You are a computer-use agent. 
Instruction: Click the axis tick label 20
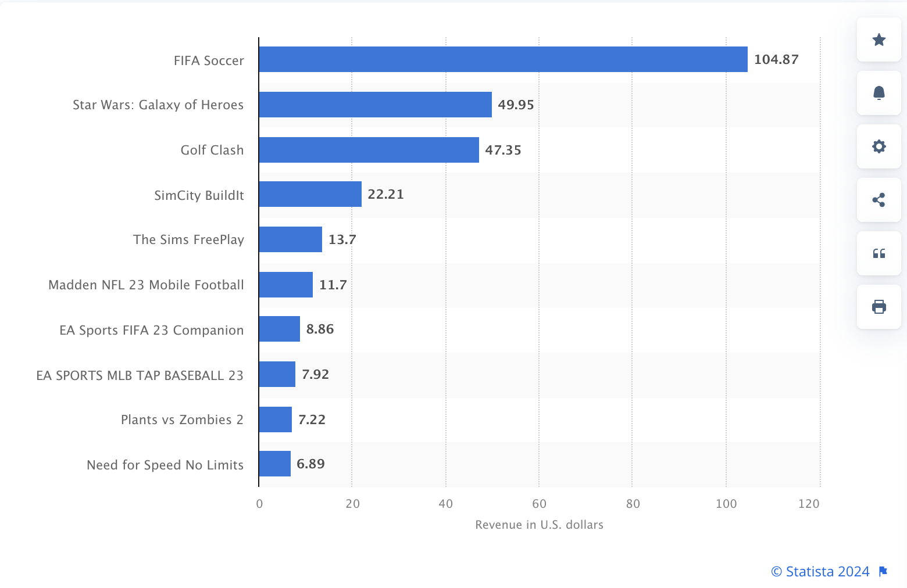[x=352, y=504]
